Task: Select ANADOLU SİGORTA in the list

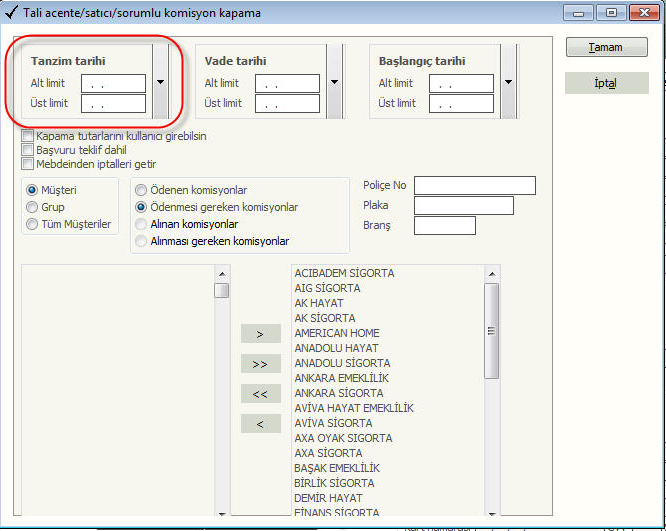Action: 342,363
